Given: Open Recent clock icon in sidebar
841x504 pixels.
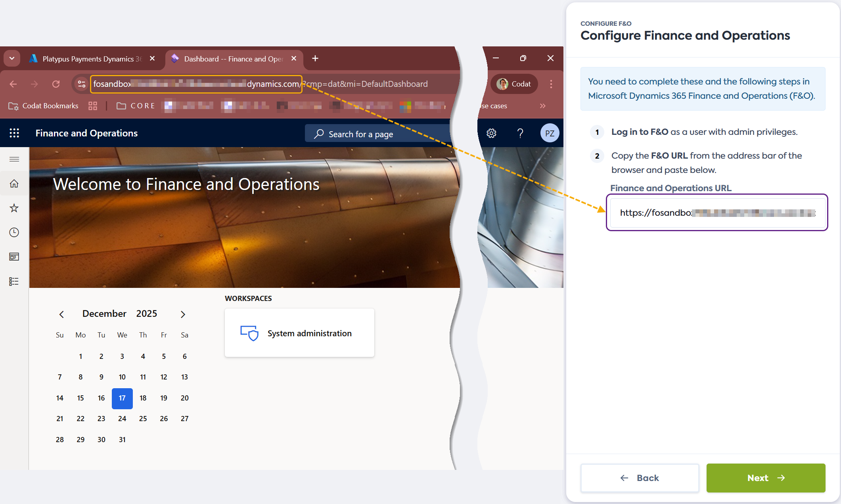Looking at the screenshot, I should [x=14, y=232].
